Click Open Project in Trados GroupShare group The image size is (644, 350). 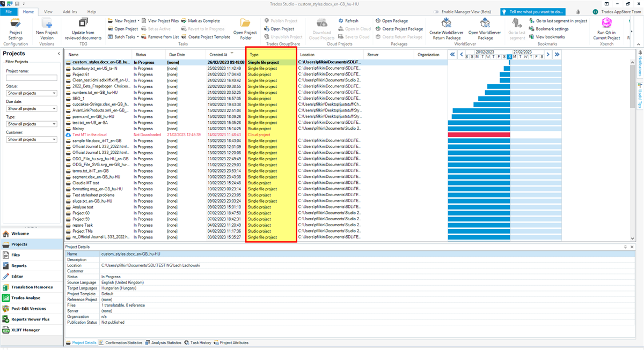(279, 29)
